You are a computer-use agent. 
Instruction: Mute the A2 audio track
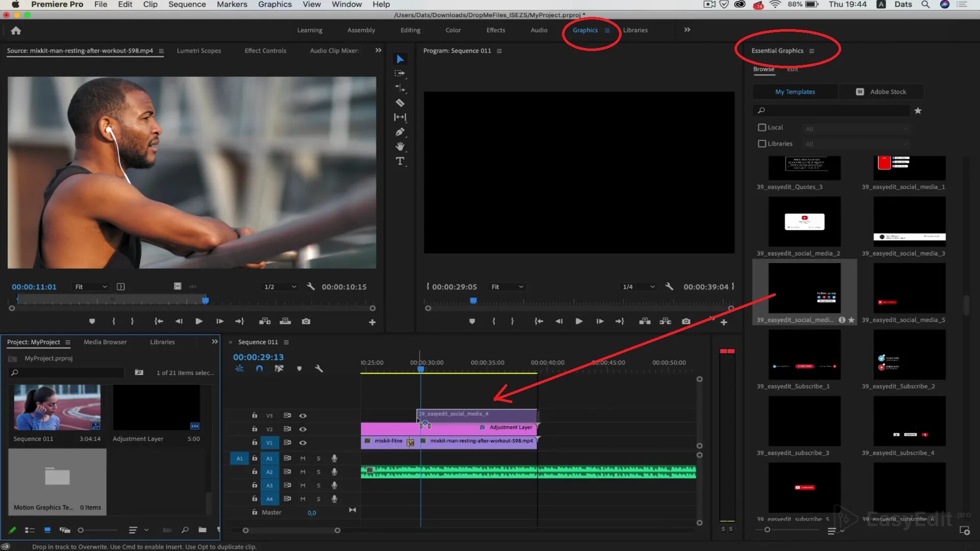pos(303,472)
